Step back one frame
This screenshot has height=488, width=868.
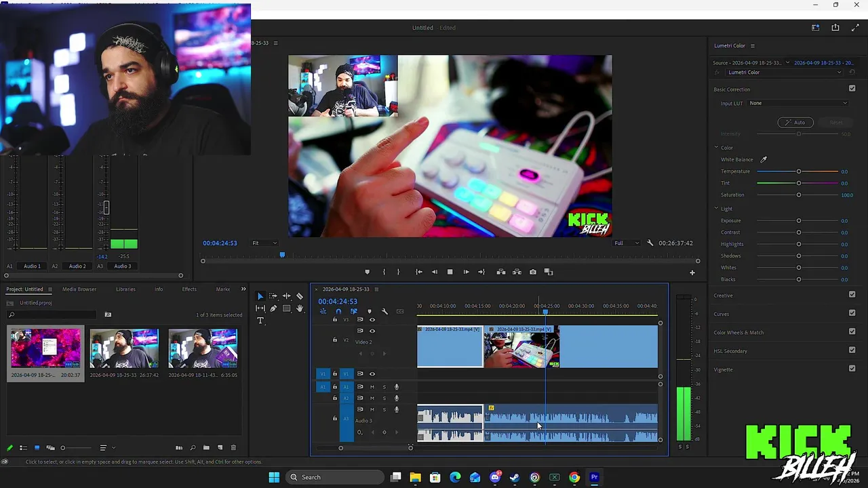click(434, 272)
